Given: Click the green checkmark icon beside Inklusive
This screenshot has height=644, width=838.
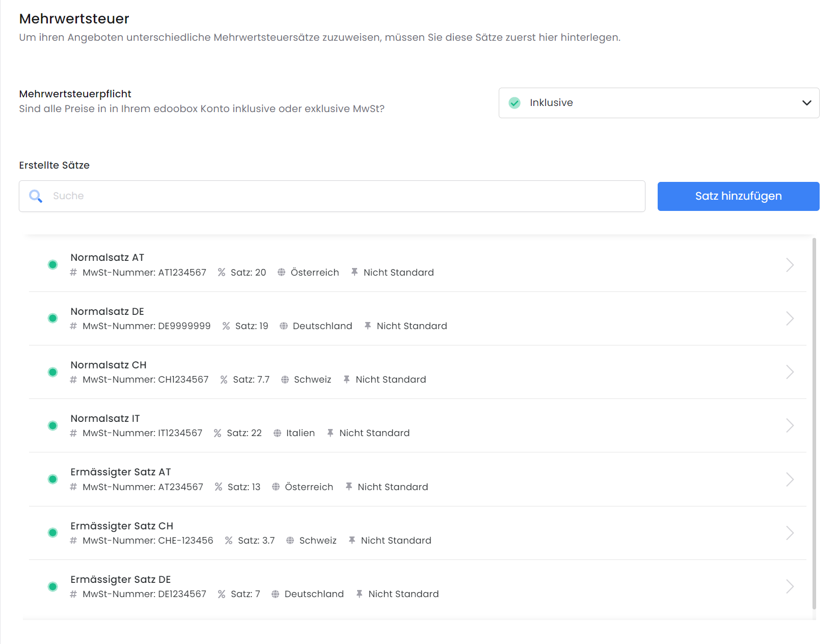Looking at the screenshot, I should (515, 103).
